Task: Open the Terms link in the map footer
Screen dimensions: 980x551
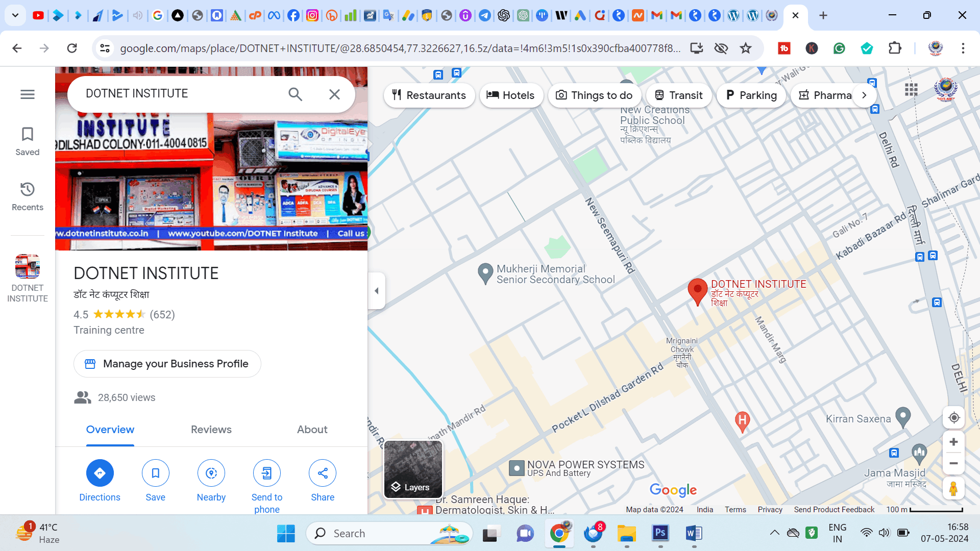Action: [736, 510]
